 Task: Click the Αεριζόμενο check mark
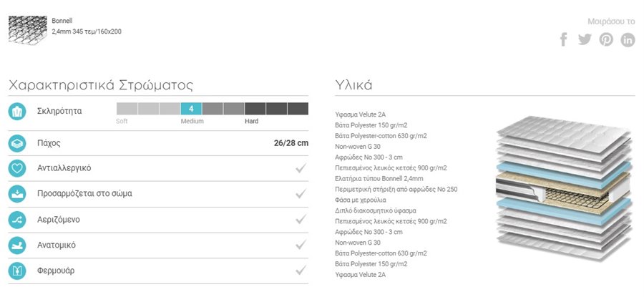301,220
